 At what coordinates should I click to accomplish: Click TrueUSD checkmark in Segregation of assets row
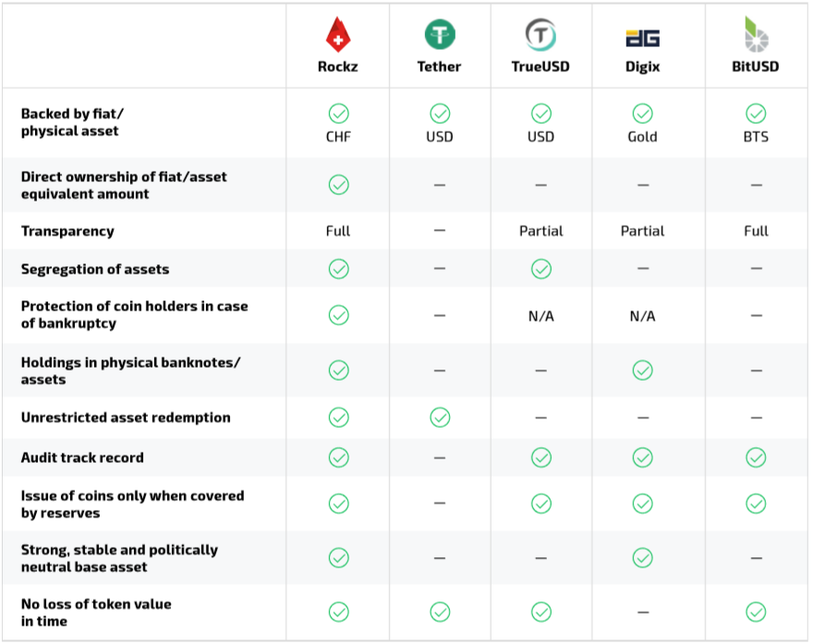541,269
